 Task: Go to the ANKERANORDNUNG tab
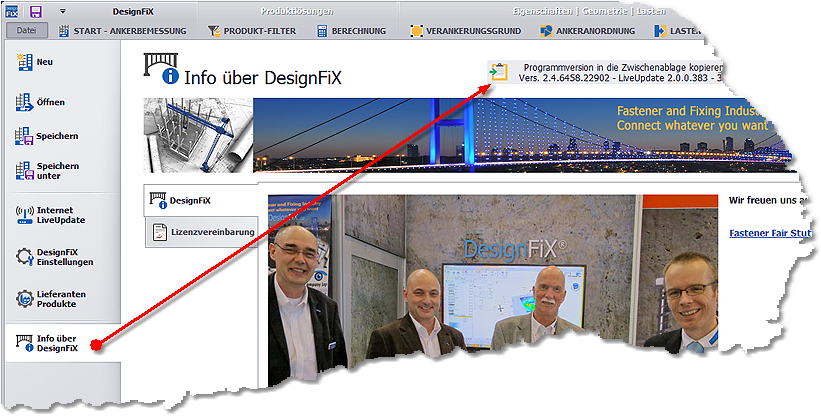pyautogui.click(x=588, y=31)
